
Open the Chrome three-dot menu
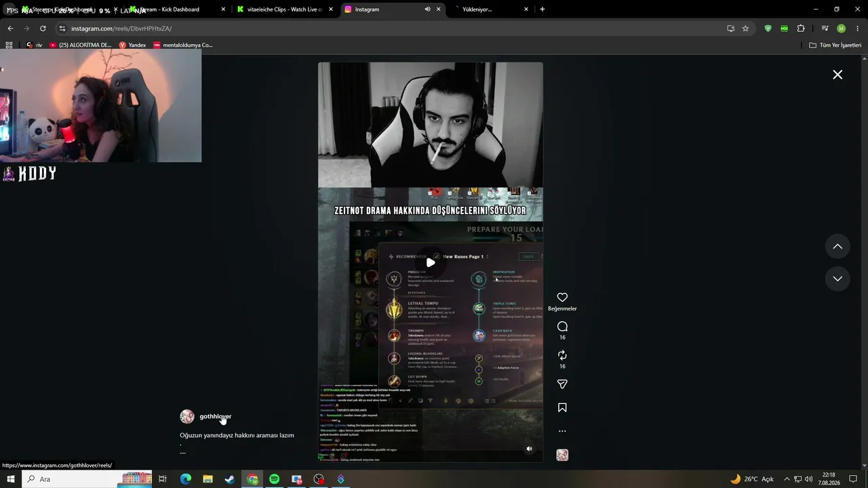click(x=858, y=28)
